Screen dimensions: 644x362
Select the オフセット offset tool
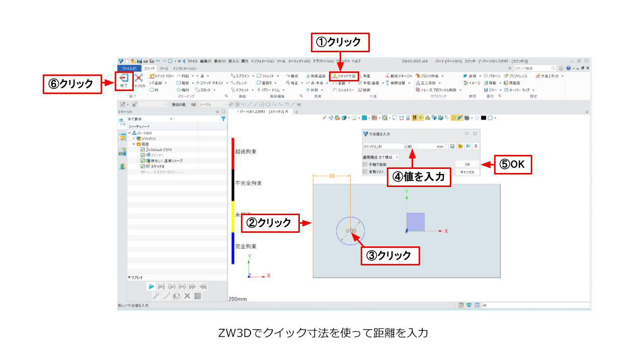tap(239, 89)
